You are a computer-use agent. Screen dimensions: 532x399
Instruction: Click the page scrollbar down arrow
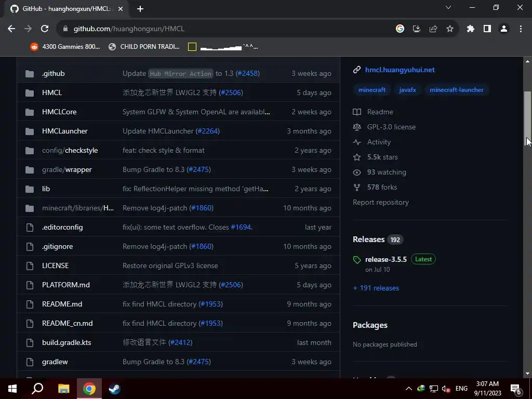tap(527, 374)
